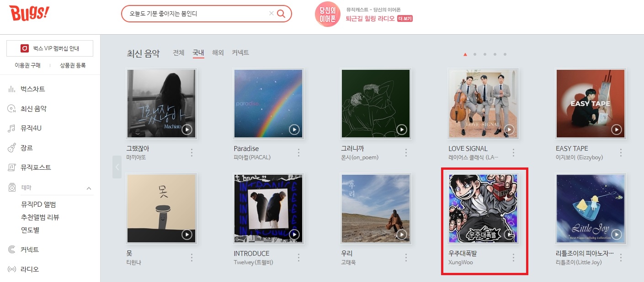Viewport: 644px width, 282px height.
Task: Open more options for 우주대폭발 album
Action: 513,257
